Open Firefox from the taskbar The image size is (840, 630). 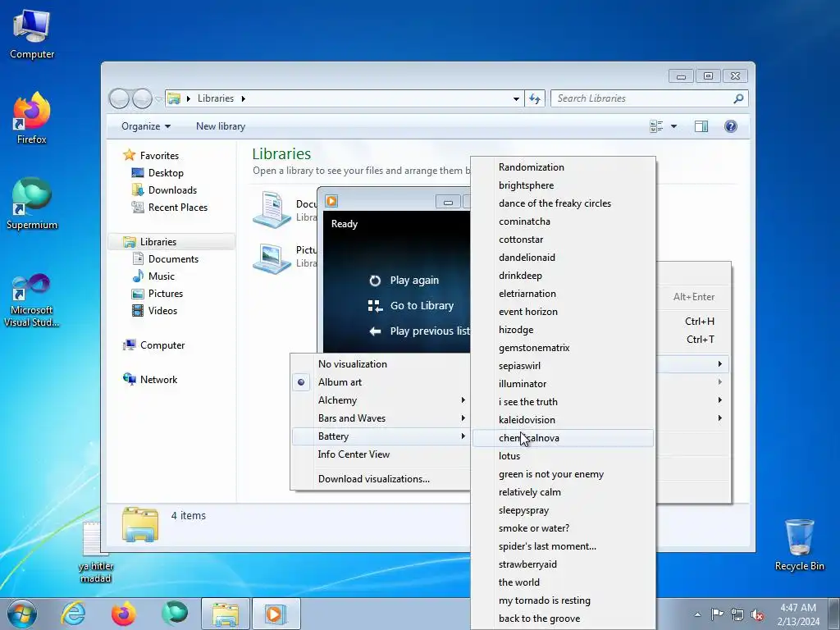coord(123,614)
